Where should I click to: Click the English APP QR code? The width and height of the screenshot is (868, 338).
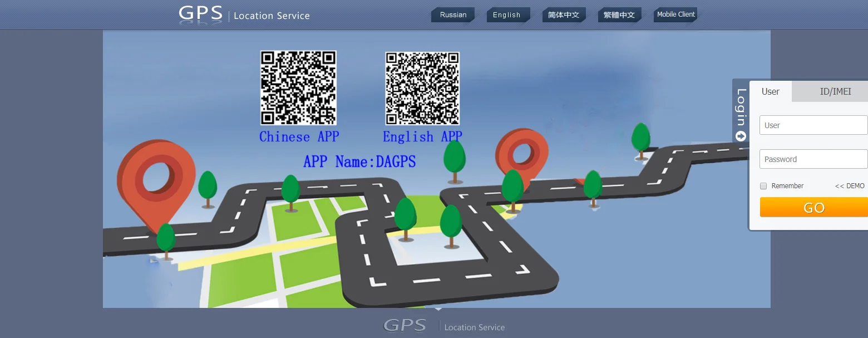(x=423, y=88)
